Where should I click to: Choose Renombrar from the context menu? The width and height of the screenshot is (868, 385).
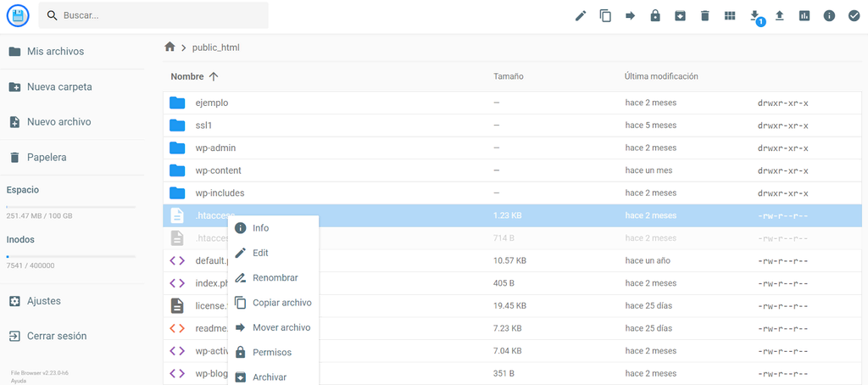coord(274,277)
